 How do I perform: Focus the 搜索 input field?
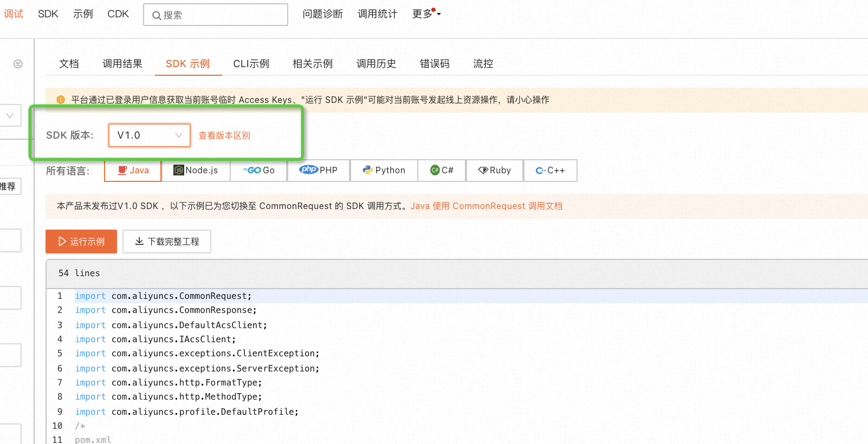pos(216,15)
